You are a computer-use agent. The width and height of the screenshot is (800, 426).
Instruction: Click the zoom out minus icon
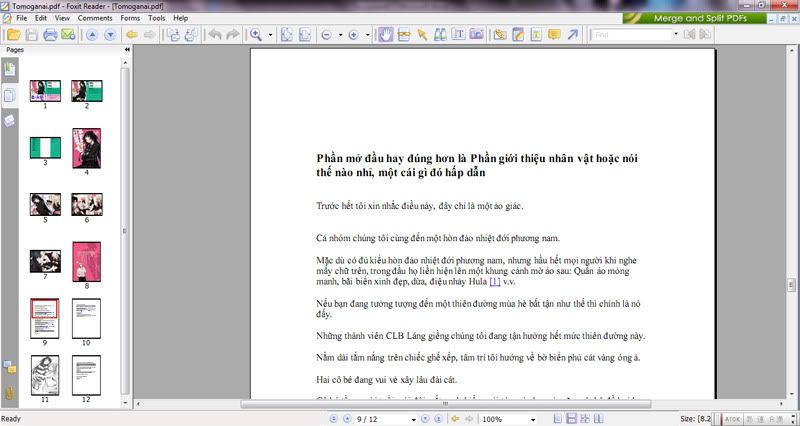click(x=327, y=35)
